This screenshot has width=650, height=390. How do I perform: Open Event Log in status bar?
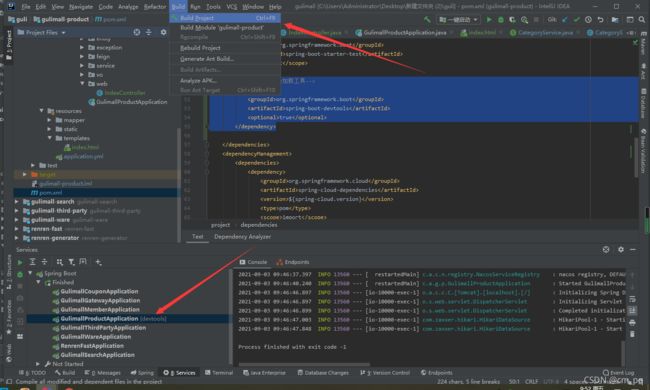coord(618,373)
